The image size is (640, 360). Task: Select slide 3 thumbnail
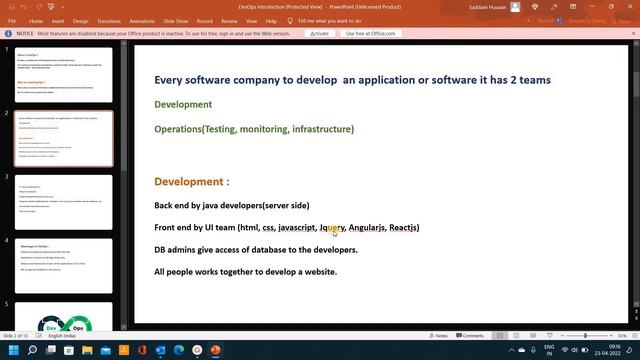[x=64, y=202]
